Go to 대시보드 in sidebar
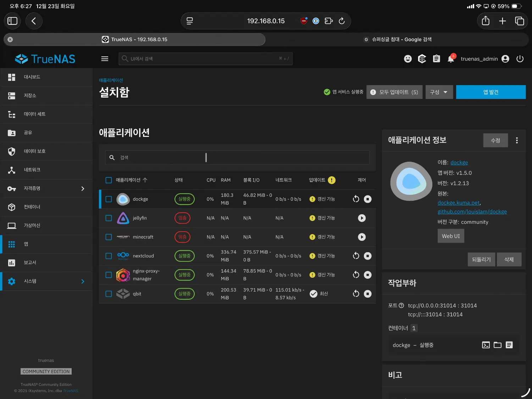The width and height of the screenshot is (532, 399). click(32, 77)
